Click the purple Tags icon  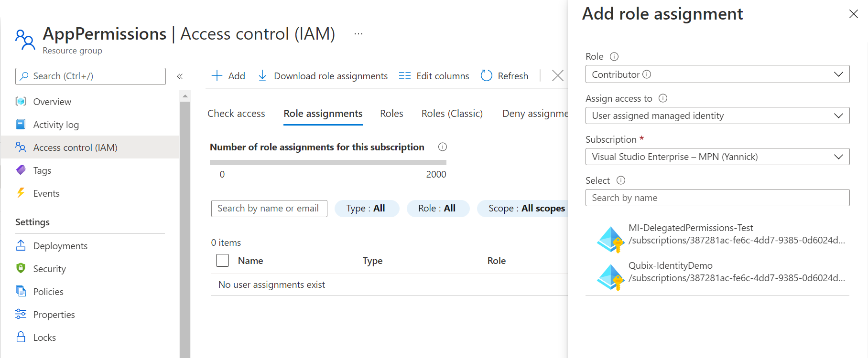coord(21,170)
